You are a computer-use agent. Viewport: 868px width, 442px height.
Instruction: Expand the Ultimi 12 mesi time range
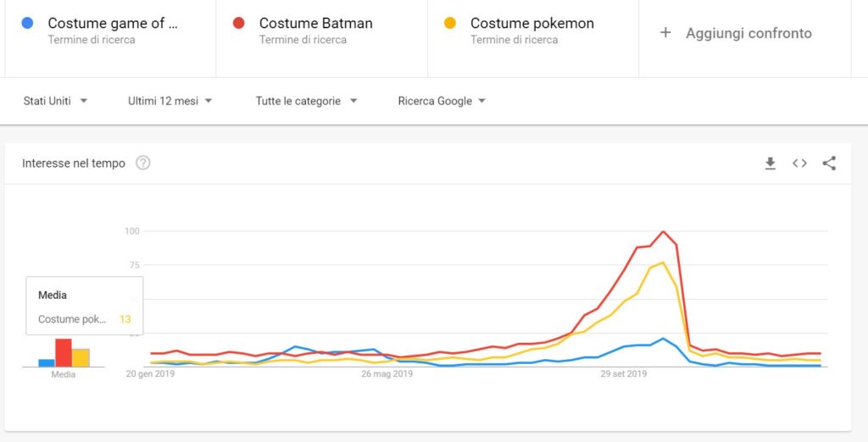point(170,101)
